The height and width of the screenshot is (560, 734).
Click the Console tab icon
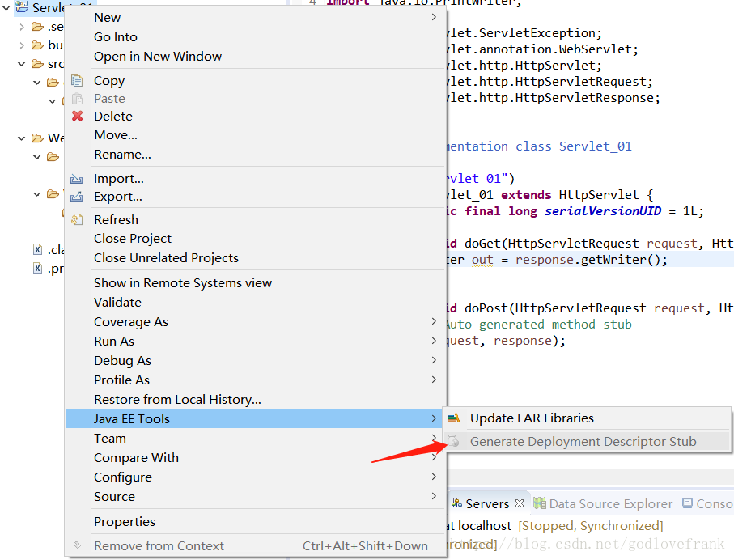(687, 503)
